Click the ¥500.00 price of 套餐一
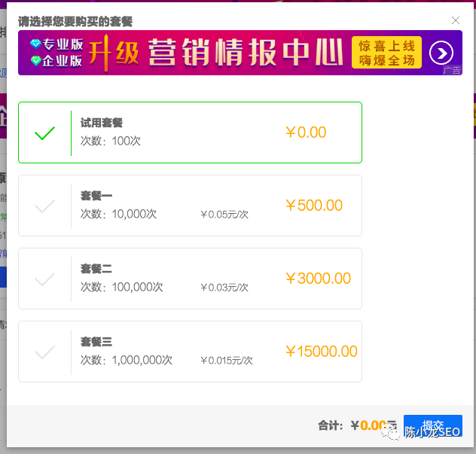476x454 pixels. 314,206
